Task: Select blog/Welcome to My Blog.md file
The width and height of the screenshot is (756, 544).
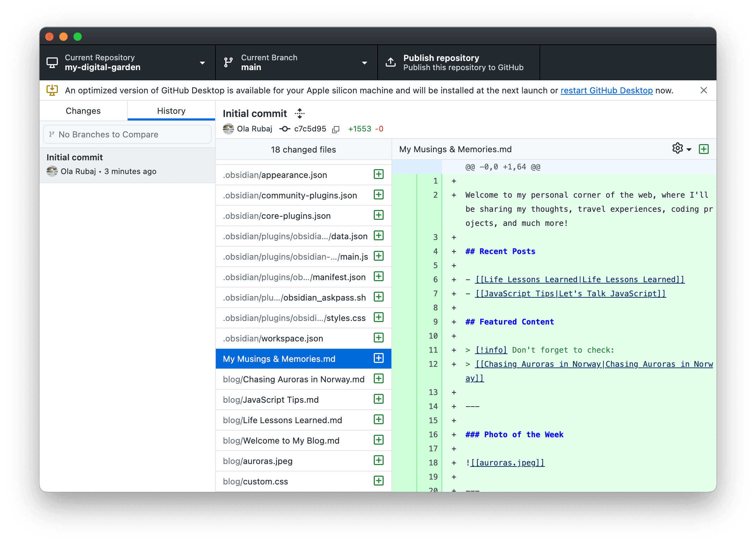Action: (304, 441)
